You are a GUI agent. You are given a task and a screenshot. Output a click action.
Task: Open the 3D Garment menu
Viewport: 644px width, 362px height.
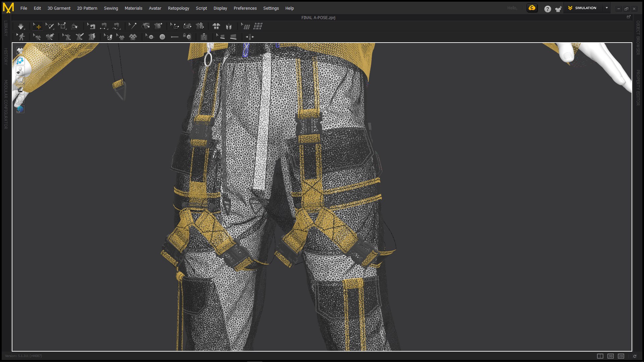(x=59, y=8)
